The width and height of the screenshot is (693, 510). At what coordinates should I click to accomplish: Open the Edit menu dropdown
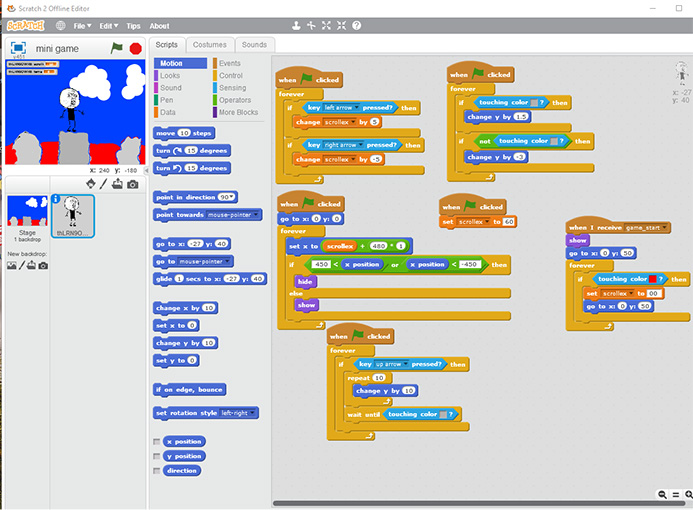[107, 26]
